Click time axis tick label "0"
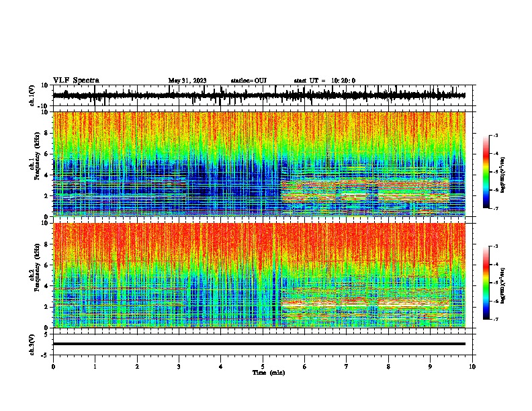 click(53, 367)
